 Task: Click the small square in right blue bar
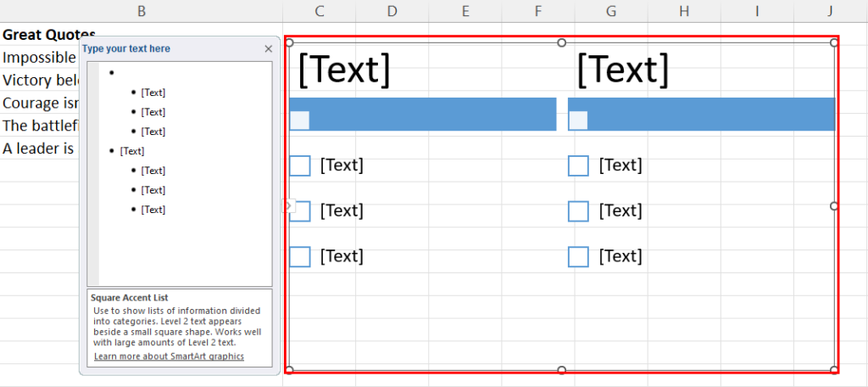click(578, 121)
